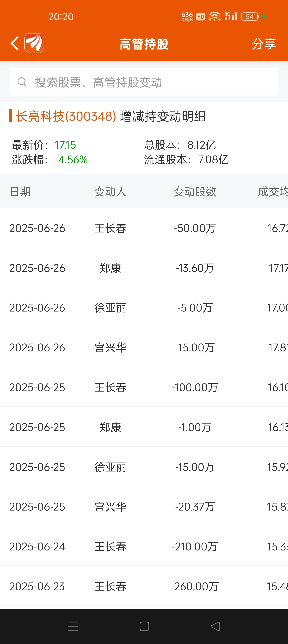Sort by 变动人 column header
This screenshot has width=288, height=644.
110,192
